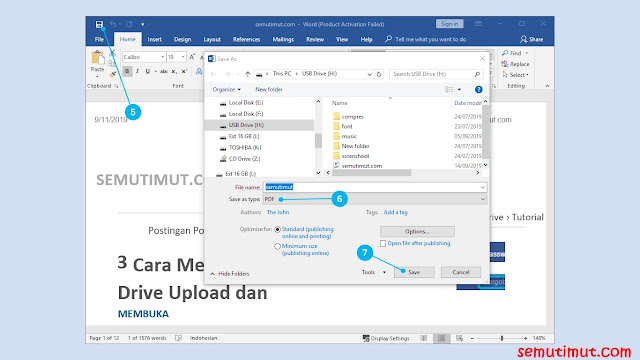
Task: Switch to the References tab
Action: click(x=247, y=40)
